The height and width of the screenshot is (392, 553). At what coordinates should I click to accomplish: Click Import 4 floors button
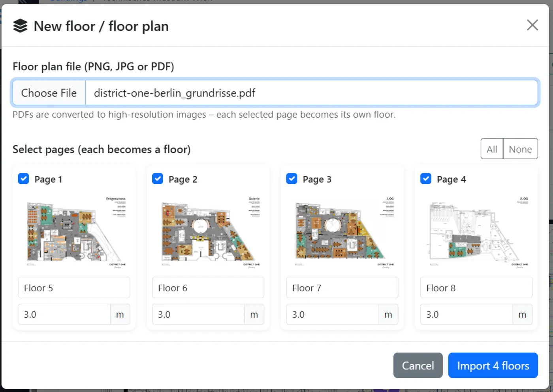(x=493, y=366)
